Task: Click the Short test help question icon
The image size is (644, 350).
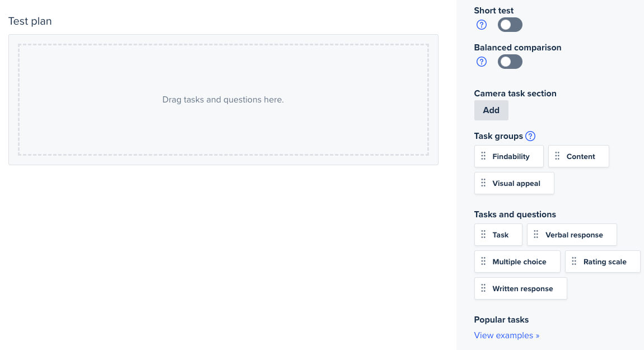Action: (482, 25)
